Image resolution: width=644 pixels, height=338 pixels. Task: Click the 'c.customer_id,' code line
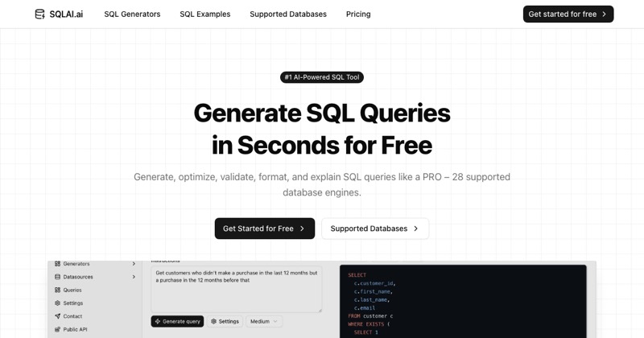(374, 283)
